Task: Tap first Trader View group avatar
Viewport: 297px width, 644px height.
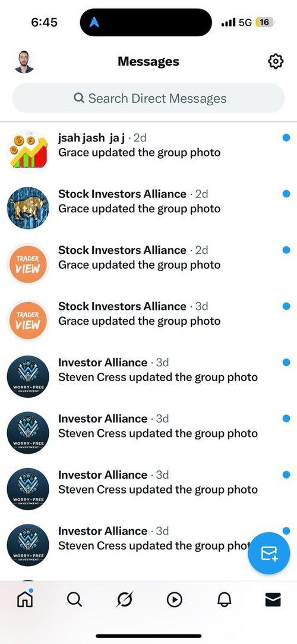Action: [28, 263]
